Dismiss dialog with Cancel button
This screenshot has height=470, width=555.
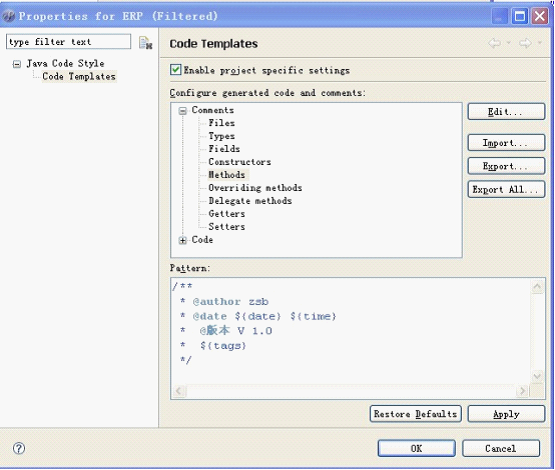click(x=501, y=448)
